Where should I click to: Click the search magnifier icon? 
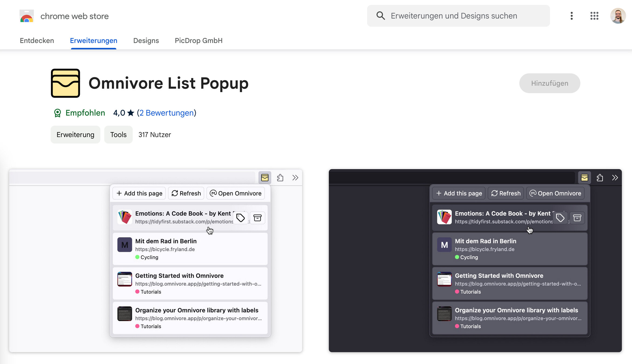coord(381,16)
